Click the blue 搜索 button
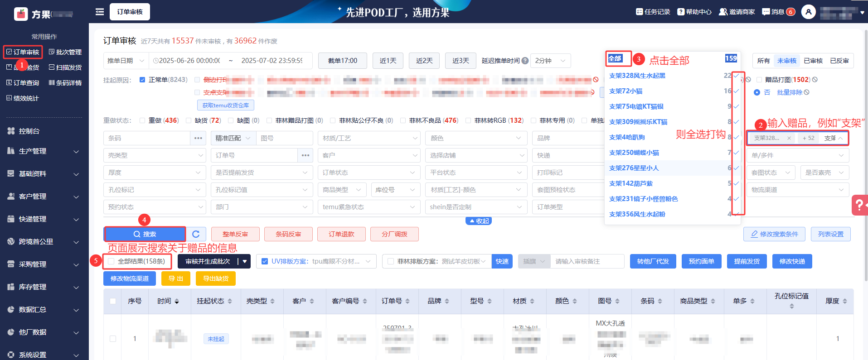 click(x=145, y=234)
